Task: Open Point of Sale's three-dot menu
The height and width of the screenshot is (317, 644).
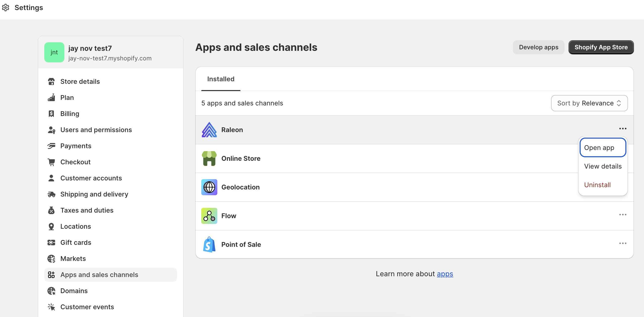Action: (623, 243)
